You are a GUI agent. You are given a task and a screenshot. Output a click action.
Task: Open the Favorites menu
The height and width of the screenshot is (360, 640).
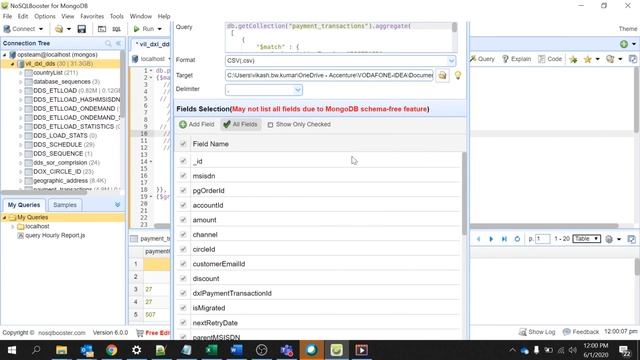(x=92, y=16)
